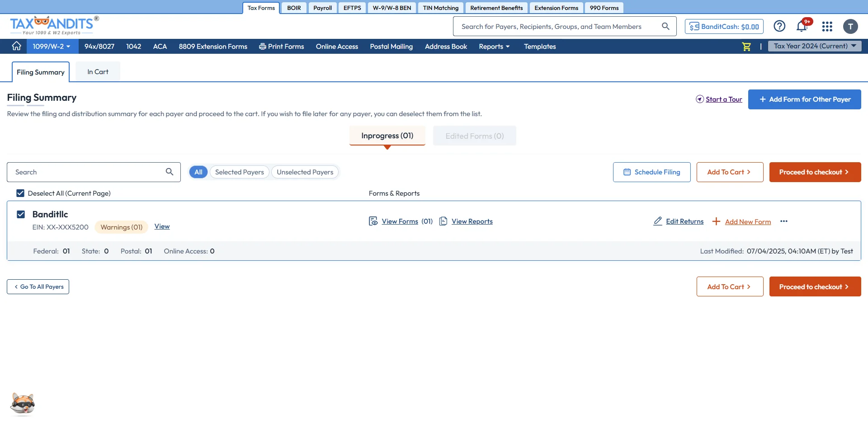Screen dimensions: 868x427
Task: Open Online Access menu item
Action: [x=337, y=46]
